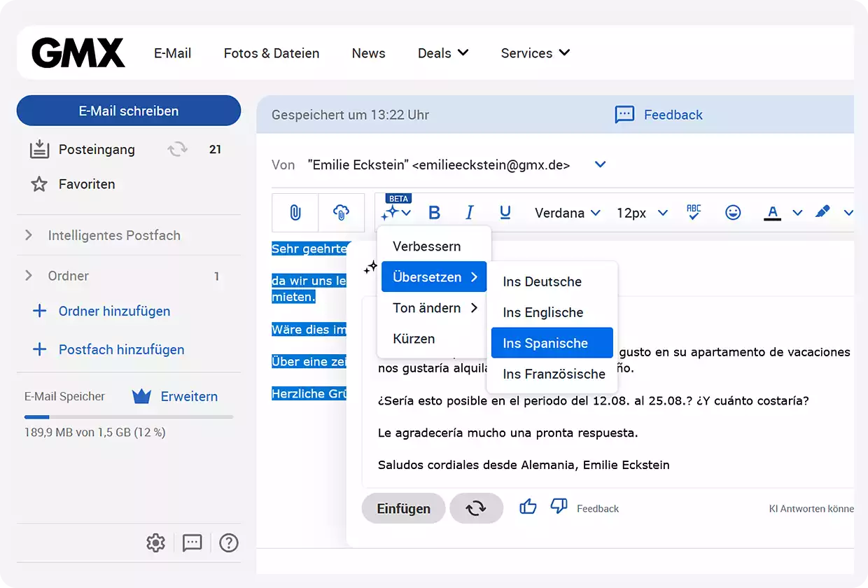The width and height of the screenshot is (868, 588).
Task: Click the text 'Saludos cordiales desde Alemania'
Action: pyautogui.click(x=477, y=465)
